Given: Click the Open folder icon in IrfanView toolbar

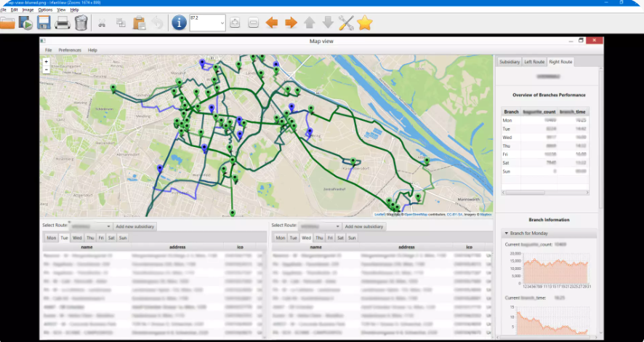Looking at the screenshot, I should pos(8,23).
